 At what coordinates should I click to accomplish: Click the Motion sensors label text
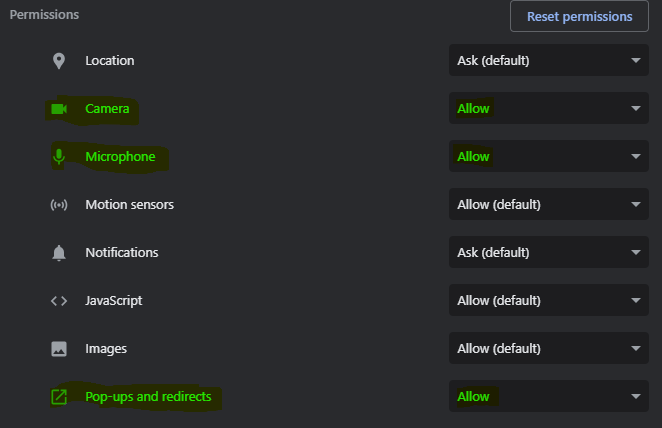click(x=129, y=205)
